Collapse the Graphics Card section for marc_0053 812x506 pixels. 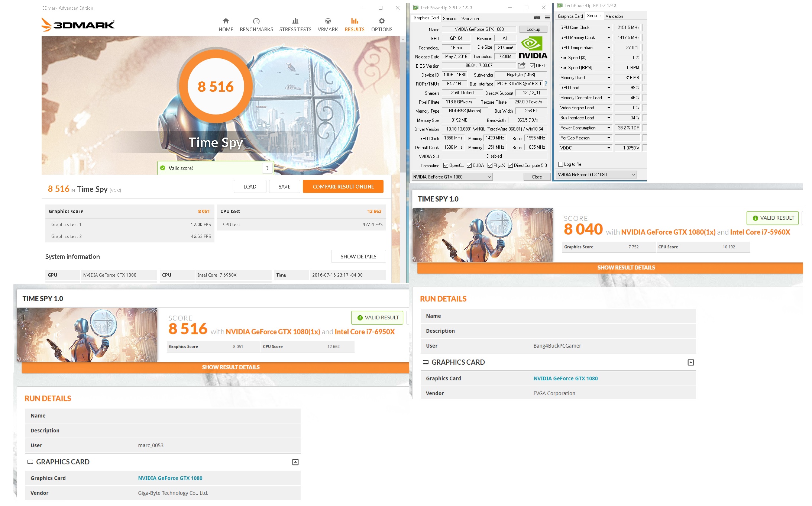(x=295, y=462)
